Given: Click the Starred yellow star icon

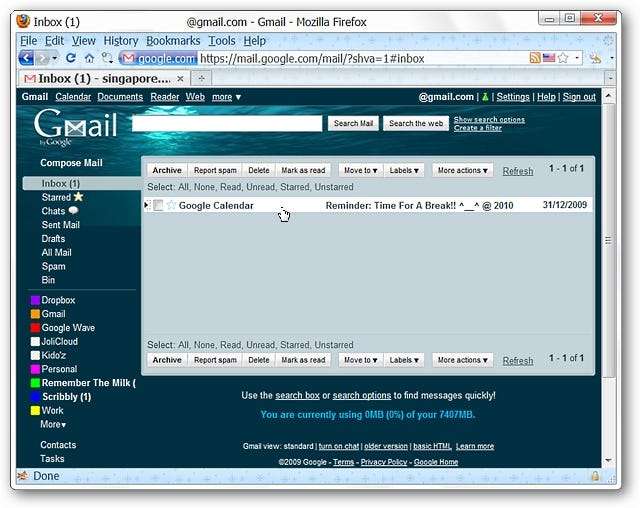Looking at the screenshot, I should click(78, 197).
